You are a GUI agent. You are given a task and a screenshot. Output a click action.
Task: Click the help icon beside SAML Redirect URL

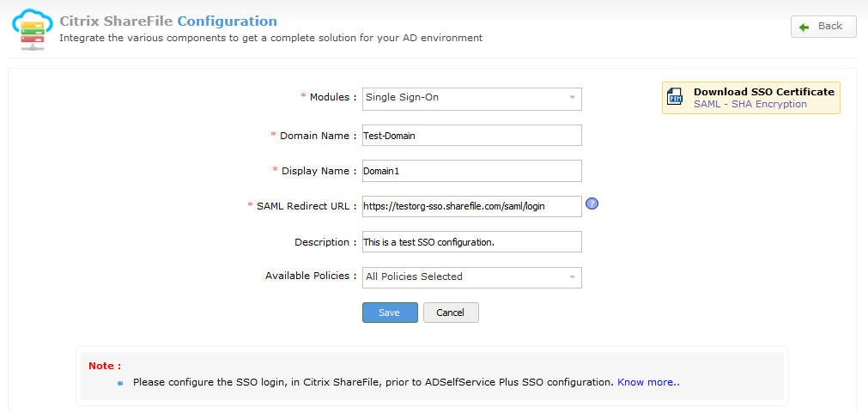coord(592,204)
